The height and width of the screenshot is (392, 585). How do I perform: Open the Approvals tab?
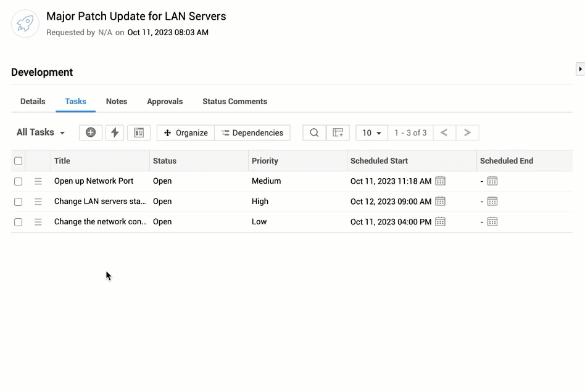(165, 102)
